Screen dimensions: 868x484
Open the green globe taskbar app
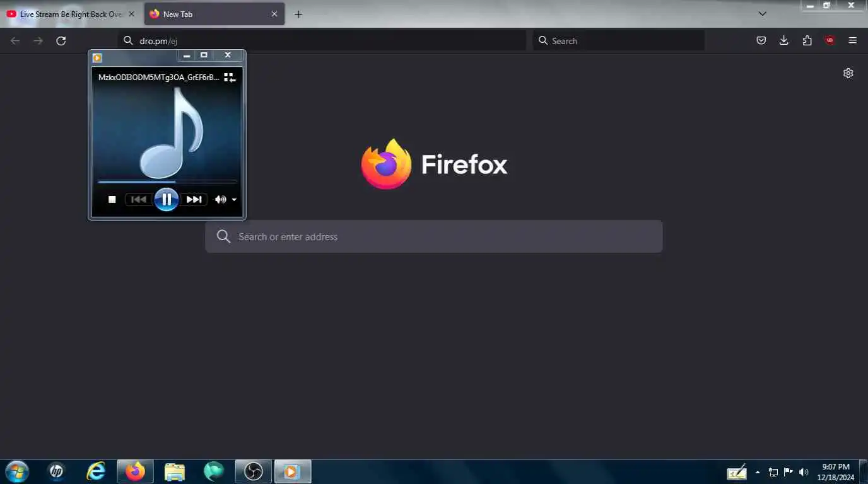[x=214, y=471]
